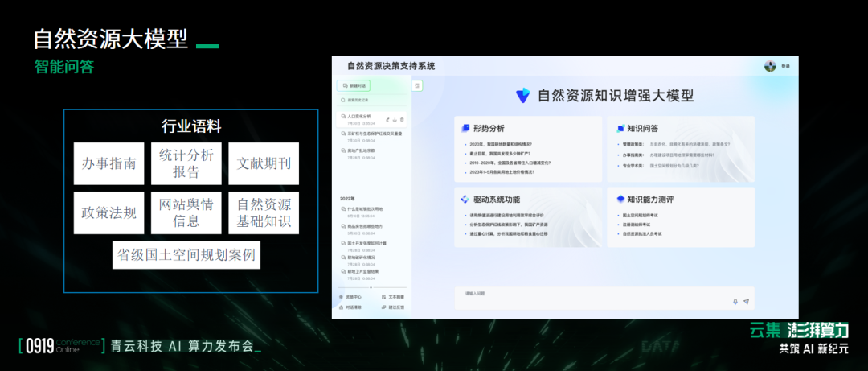Viewport: 868px width, 371px height.
Task: Click the 知识能力测评 card icon
Action: (x=620, y=199)
